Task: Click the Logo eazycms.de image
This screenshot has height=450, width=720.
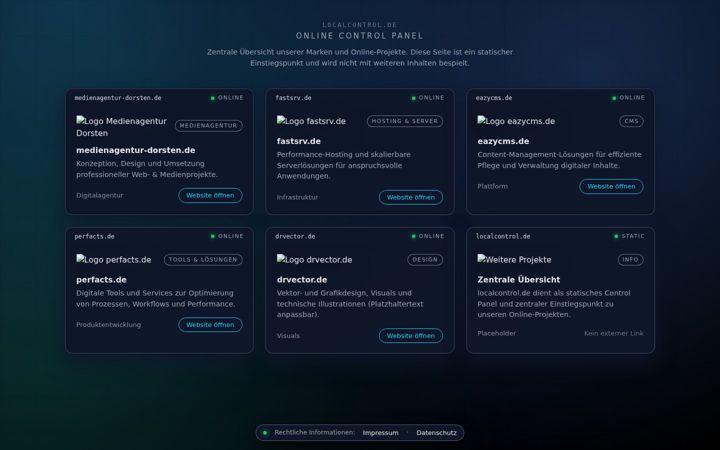Action: pos(516,121)
